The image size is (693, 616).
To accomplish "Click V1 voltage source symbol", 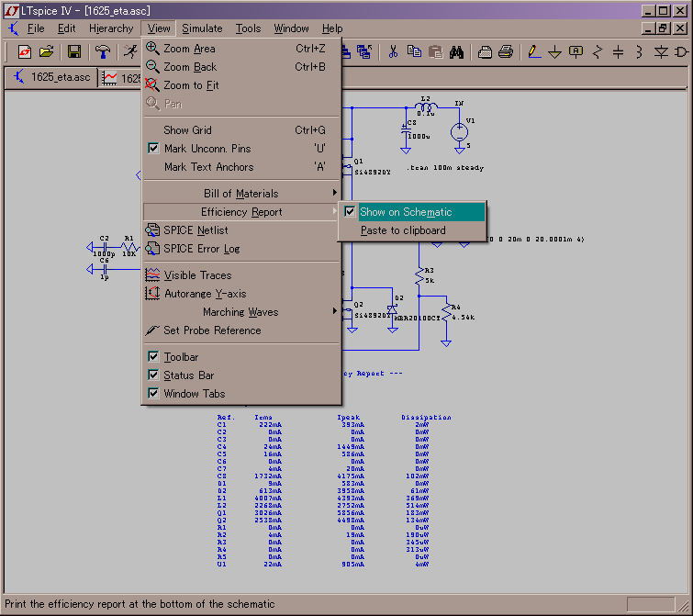I will pyautogui.click(x=459, y=131).
